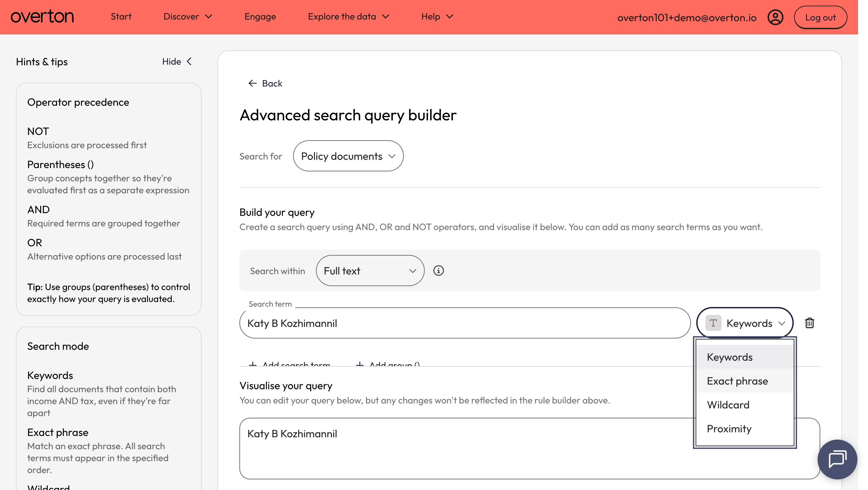Open the Full text dropdown
868x490 pixels.
[370, 271]
